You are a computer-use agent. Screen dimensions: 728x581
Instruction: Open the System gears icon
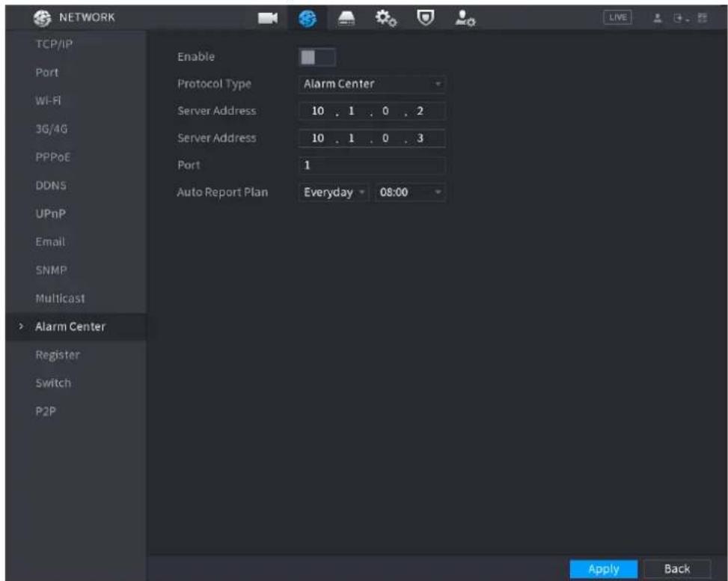386,18
